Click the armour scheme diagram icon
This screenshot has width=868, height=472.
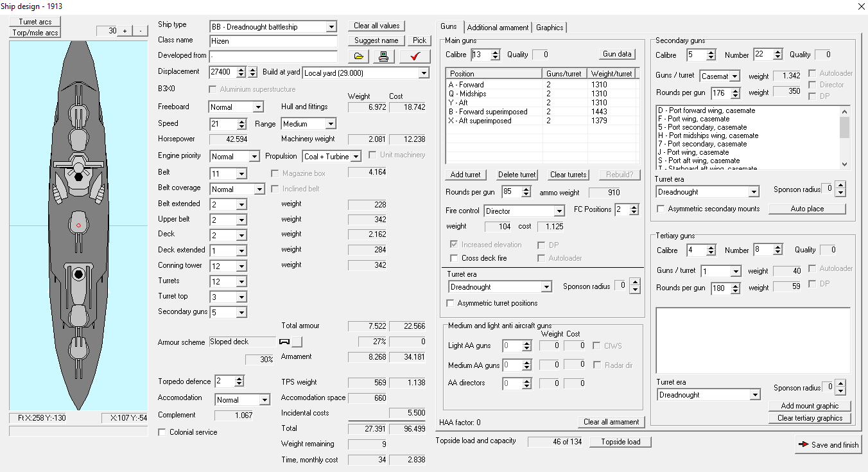(286, 342)
